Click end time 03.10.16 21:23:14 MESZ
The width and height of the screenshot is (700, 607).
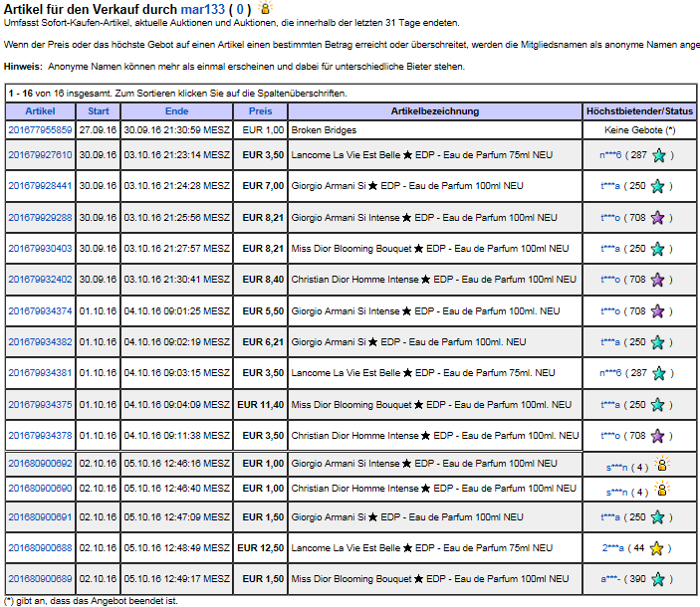(x=177, y=155)
